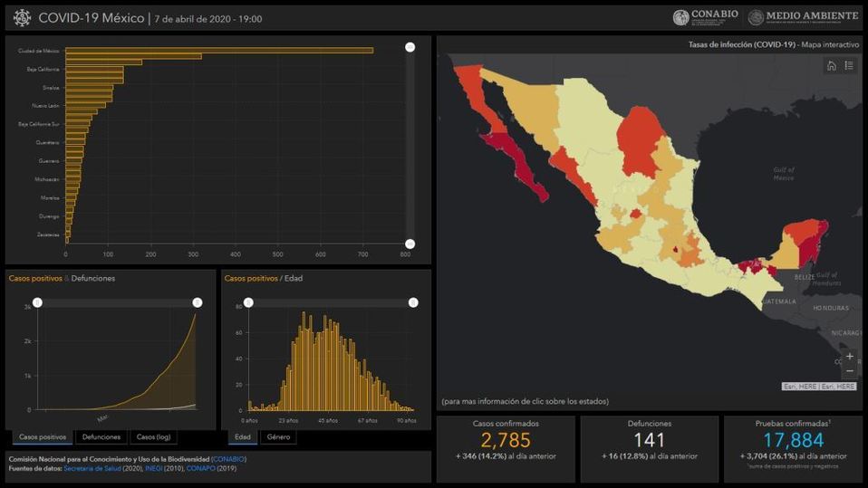Open the Defunciones chart tab
This screenshot has width=868, height=488.
tap(101, 437)
